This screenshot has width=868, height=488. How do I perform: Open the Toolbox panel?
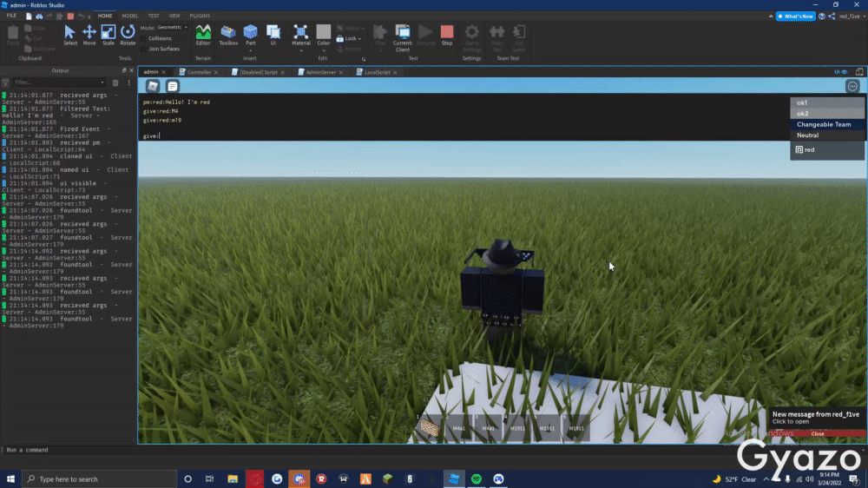click(228, 35)
